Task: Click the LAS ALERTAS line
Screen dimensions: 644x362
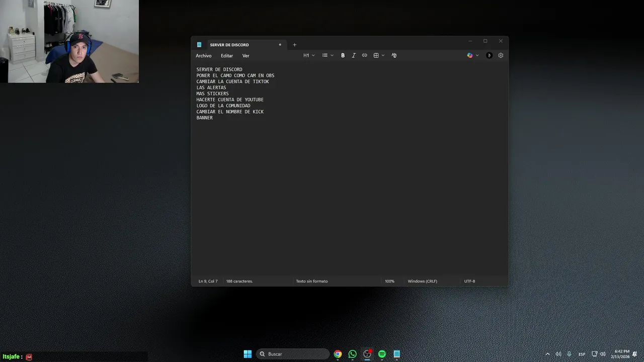Action: 211,87
